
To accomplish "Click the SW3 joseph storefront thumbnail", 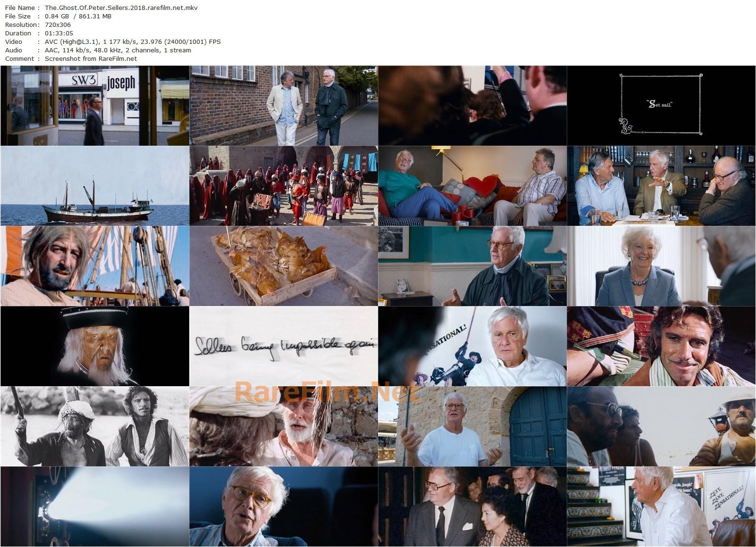I will (95, 106).
